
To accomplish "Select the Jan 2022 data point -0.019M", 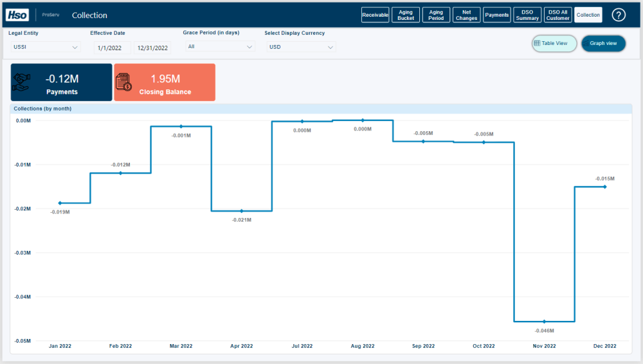I will (x=60, y=203).
